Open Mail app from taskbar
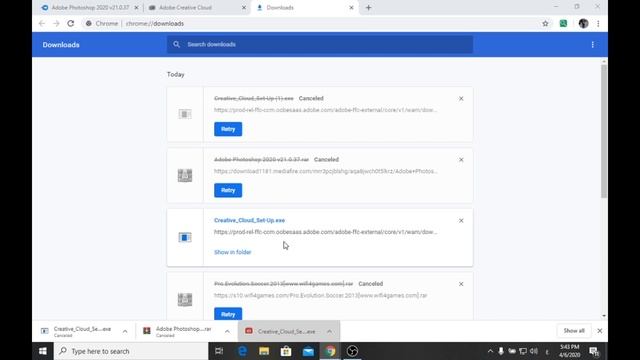 point(308,351)
